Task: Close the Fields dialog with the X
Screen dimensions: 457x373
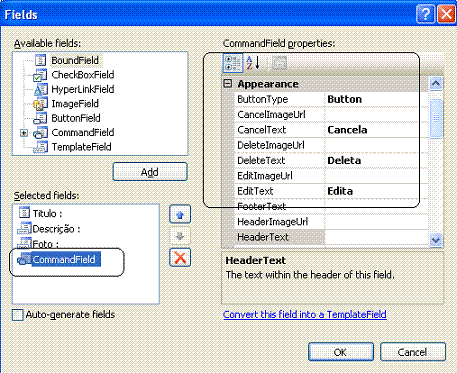Action: click(446, 14)
